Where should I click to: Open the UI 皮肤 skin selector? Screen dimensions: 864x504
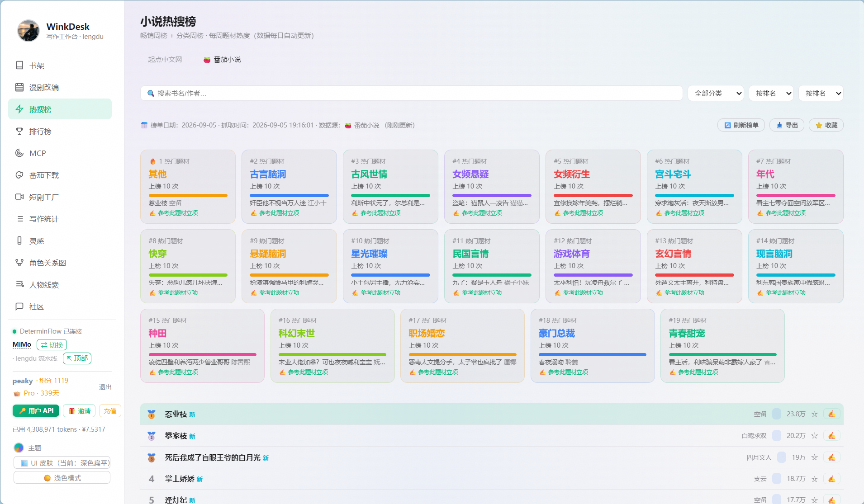[x=62, y=463]
